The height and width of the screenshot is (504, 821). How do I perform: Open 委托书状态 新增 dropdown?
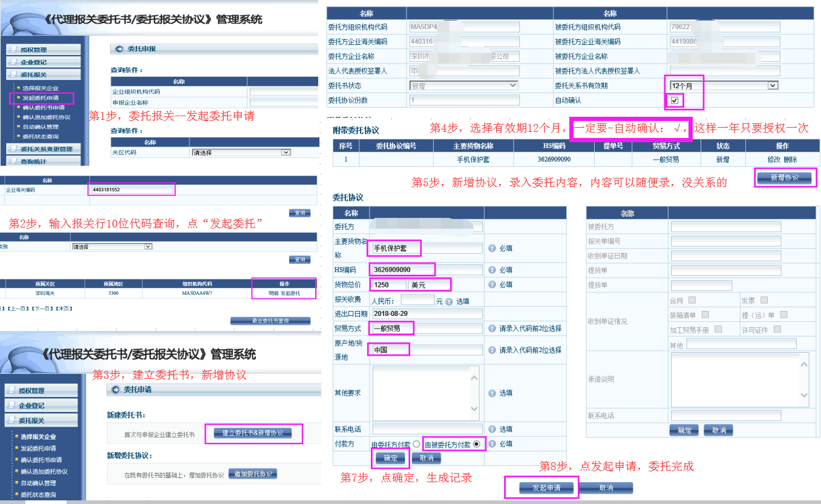pyautogui.click(x=463, y=85)
